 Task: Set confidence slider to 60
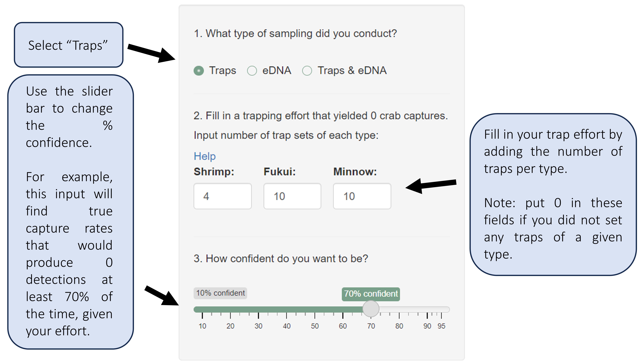[x=343, y=309]
